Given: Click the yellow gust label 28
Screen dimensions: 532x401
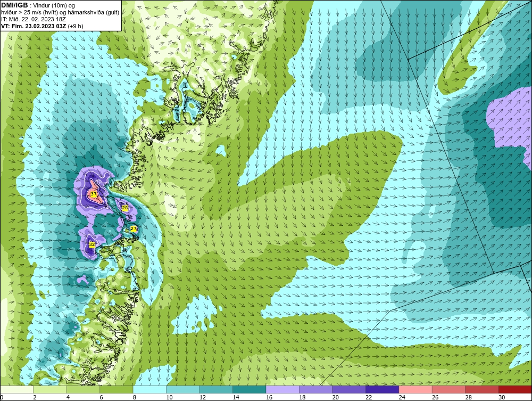Looking at the screenshot, I should tap(125, 208).
